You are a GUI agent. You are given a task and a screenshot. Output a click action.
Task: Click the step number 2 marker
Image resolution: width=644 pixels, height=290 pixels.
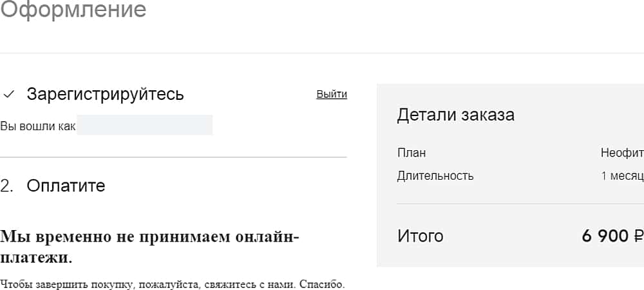pos(6,186)
